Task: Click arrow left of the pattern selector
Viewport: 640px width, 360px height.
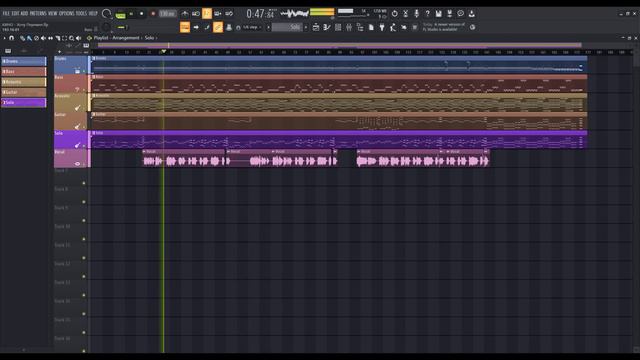Action: click(268, 27)
